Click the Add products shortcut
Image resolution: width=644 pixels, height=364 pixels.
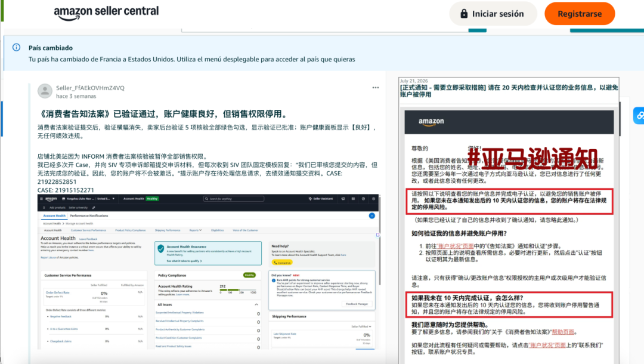point(57,208)
